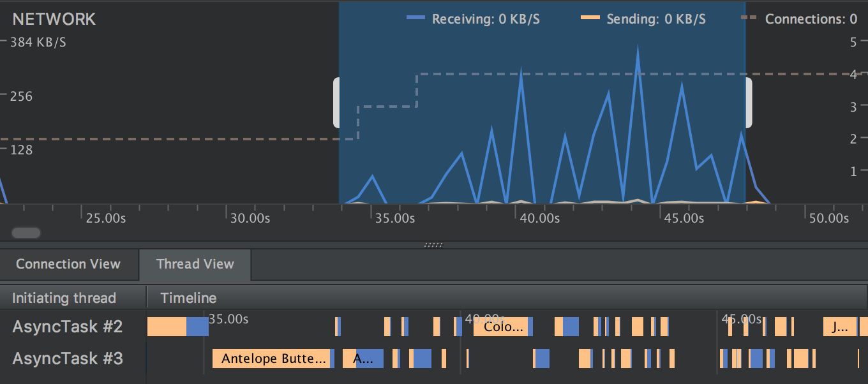The width and height of the screenshot is (868, 384).
Task: Click the AsyncTask #2 thread row label
Action: 67,327
